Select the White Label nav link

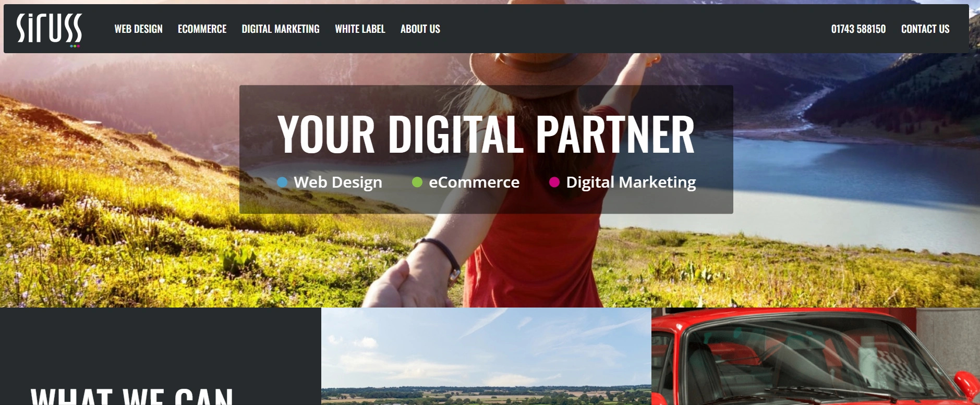coord(360,29)
